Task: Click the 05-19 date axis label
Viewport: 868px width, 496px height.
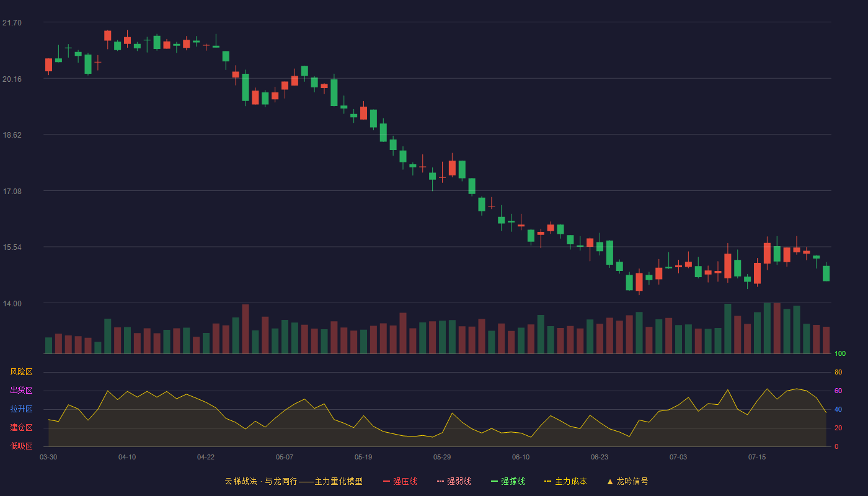Action: pos(363,457)
